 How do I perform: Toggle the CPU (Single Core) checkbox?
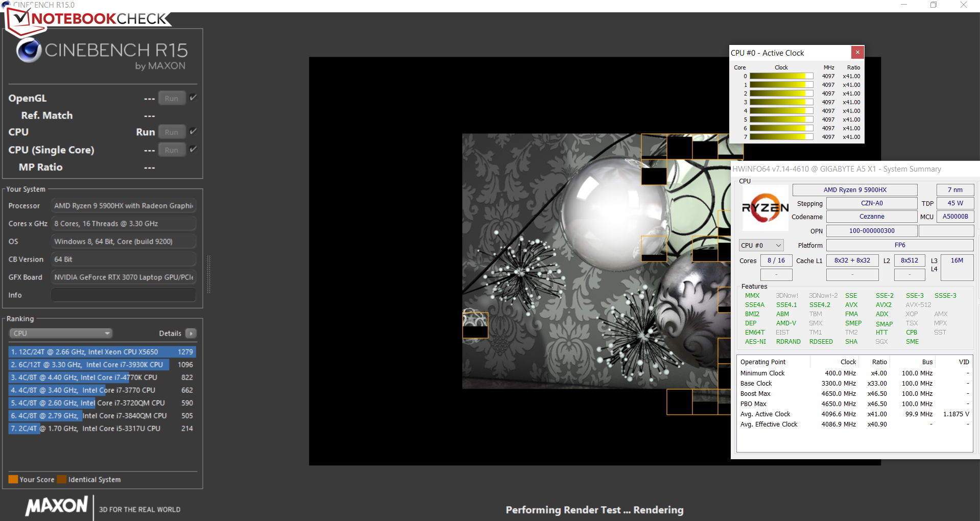click(x=193, y=149)
